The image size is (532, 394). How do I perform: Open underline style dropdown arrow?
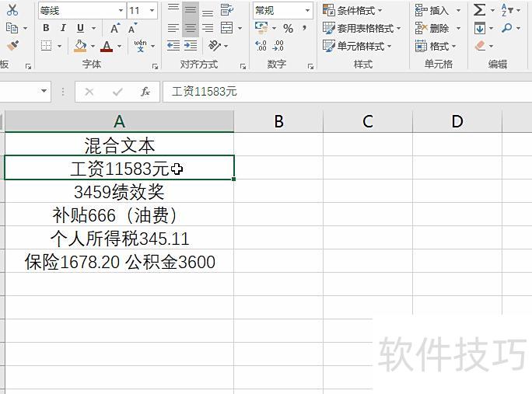(x=93, y=28)
